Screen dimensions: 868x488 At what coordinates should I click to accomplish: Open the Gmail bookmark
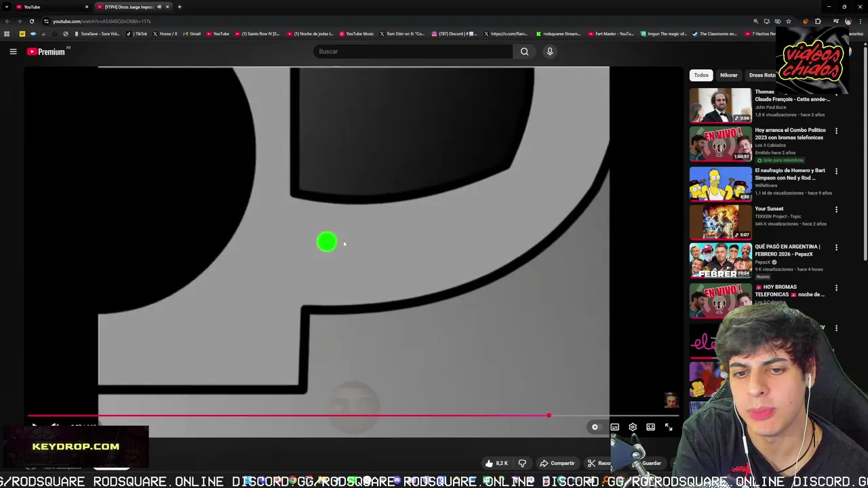pyautogui.click(x=191, y=34)
